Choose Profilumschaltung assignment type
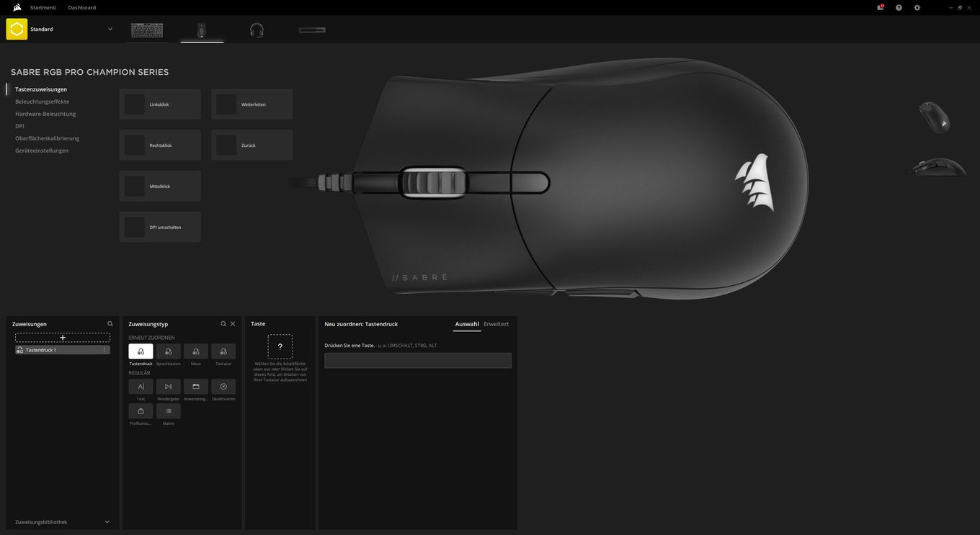This screenshot has width=980, height=535. coord(141,411)
